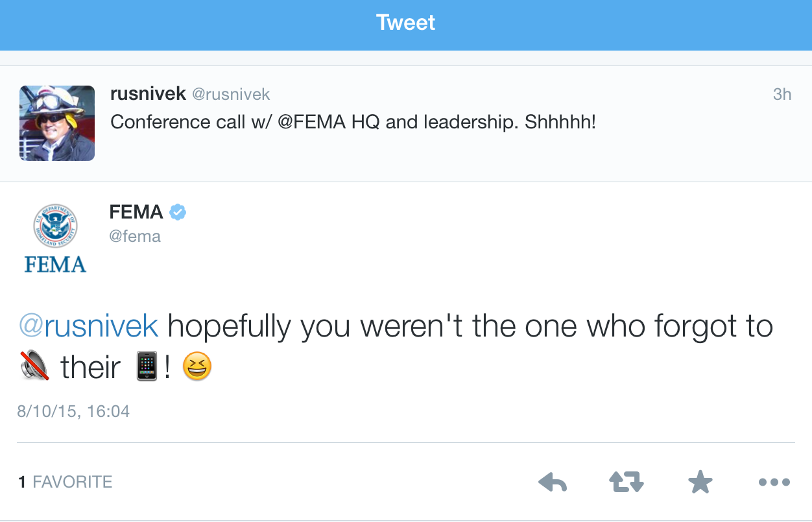Click the gray @rusnivek handle in header tweet
The image size is (812, 522).
pyautogui.click(x=231, y=95)
